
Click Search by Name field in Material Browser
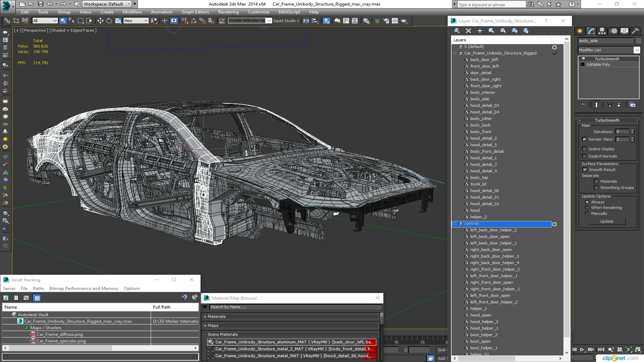[x=295, y=307]
